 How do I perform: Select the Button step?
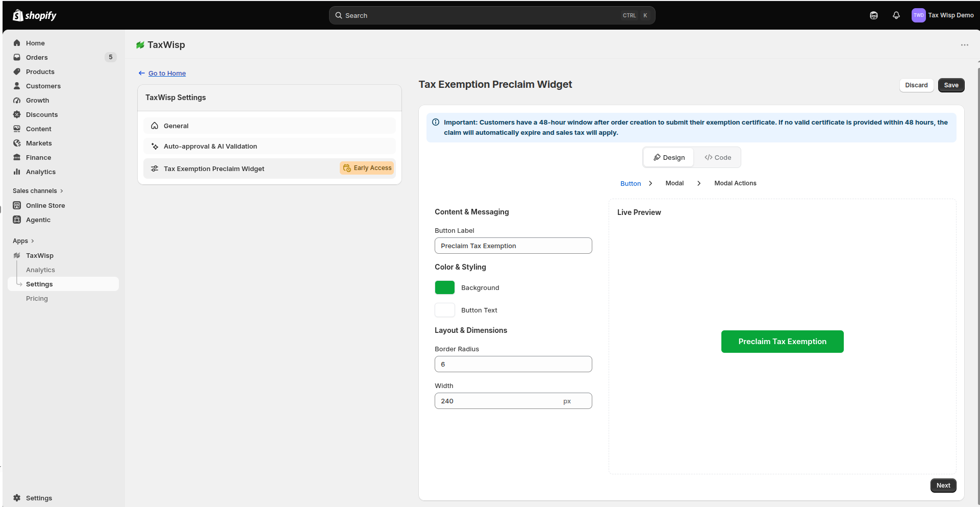pyautogui.click(x=631, y=183)
